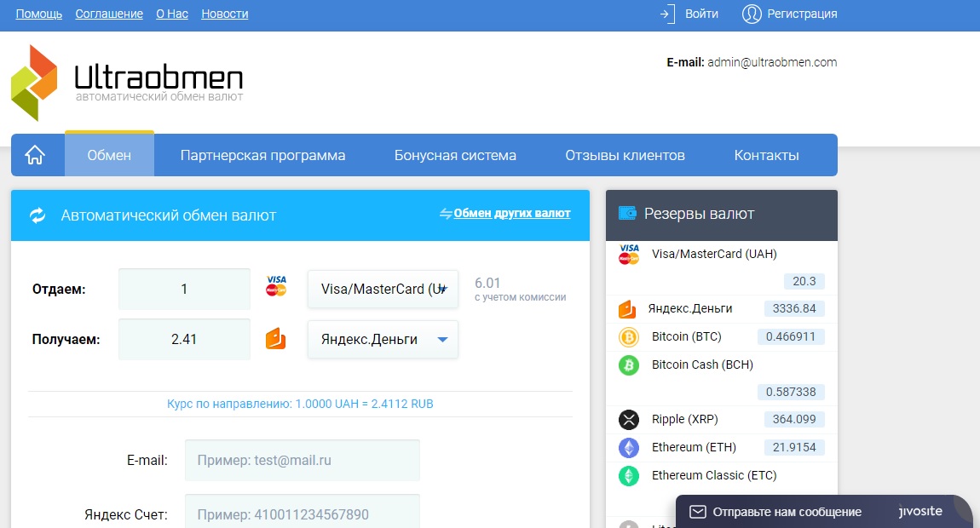Viewport: 980px width, 528px height.
Task: Click the Отдаем amount field
Action: tap(184, 289)
